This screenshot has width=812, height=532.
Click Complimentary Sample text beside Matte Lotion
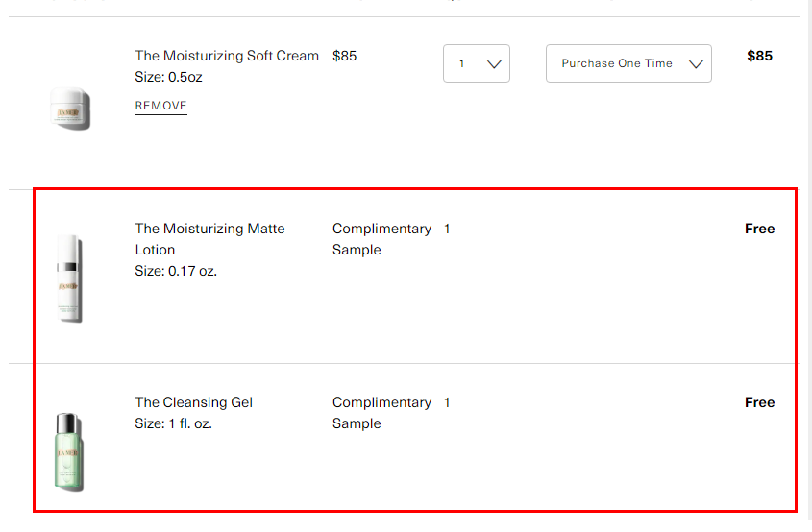tap(381, 238)
